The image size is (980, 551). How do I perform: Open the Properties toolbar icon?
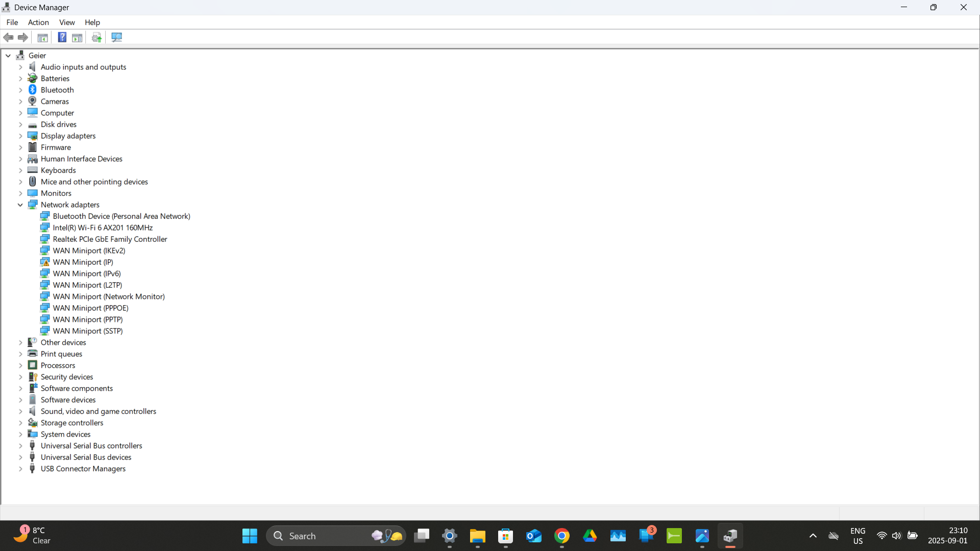tap(77, 37)
